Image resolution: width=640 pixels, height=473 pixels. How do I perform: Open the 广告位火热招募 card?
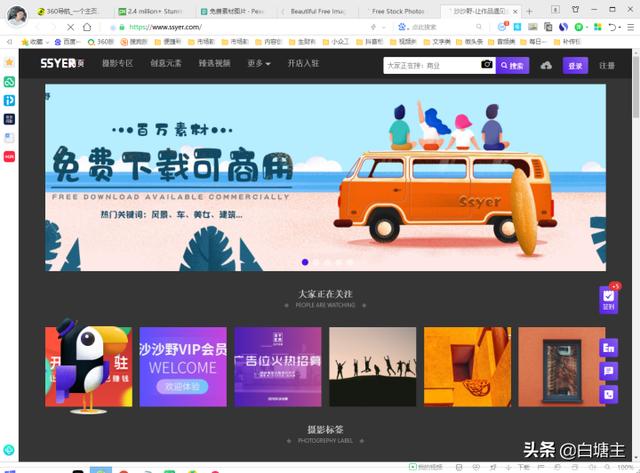(x=278, y=366)
